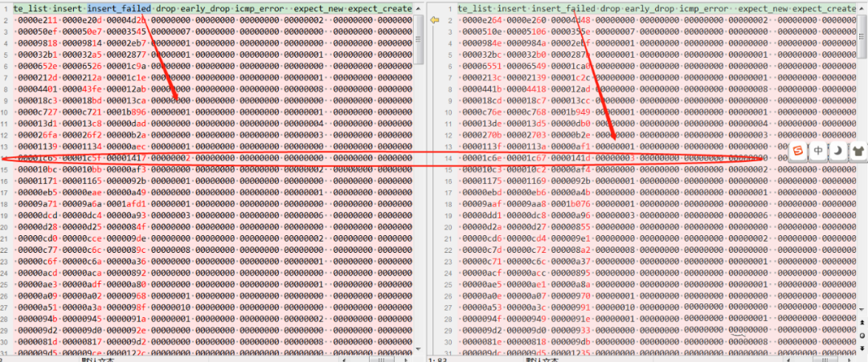Click 'drop' header in right pane
Viewport: 868px width, 362px height.
(x=610, y=9)
